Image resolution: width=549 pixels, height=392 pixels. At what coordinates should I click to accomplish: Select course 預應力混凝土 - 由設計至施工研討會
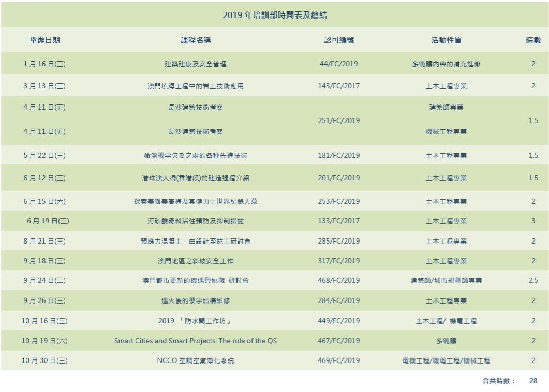196,241
